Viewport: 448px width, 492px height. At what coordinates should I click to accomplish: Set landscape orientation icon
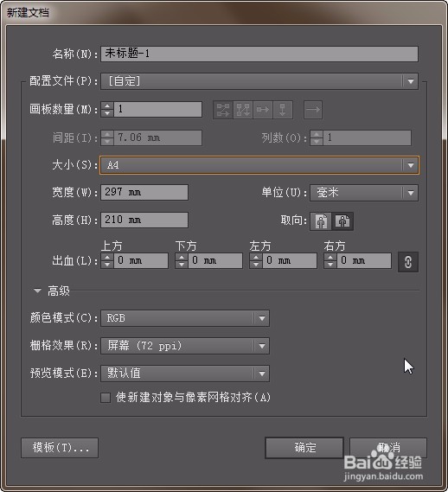pyautogui.click(x=342, y=221)
